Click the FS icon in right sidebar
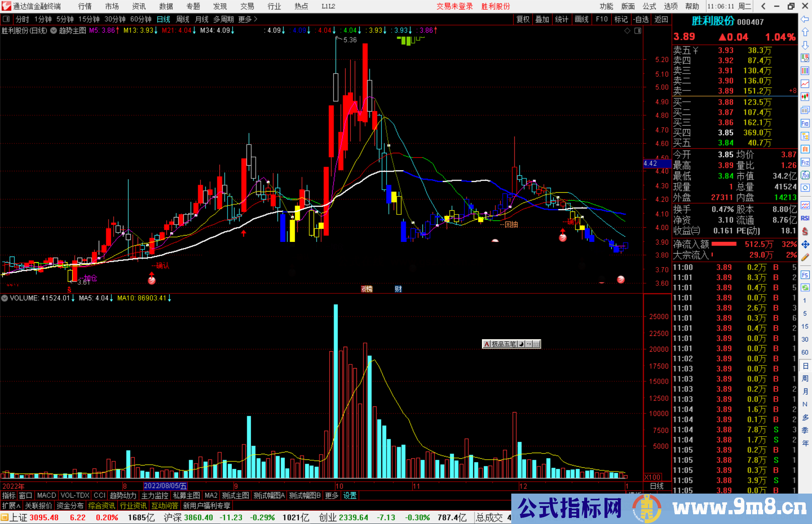The width and height of the screenshot is (812, 524). [805, 275]
